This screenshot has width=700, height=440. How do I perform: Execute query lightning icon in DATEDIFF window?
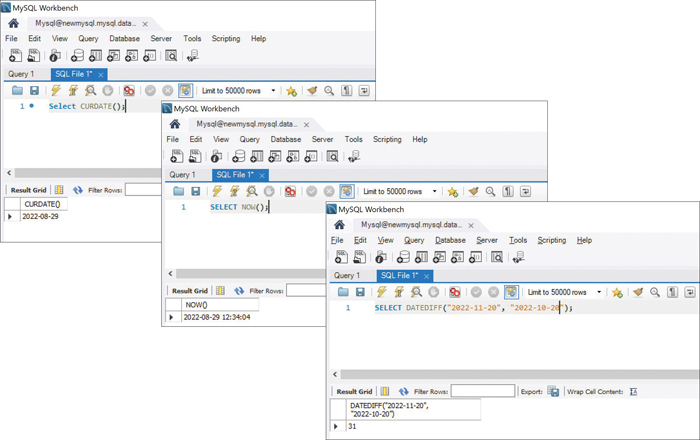[x=381, y=292]
